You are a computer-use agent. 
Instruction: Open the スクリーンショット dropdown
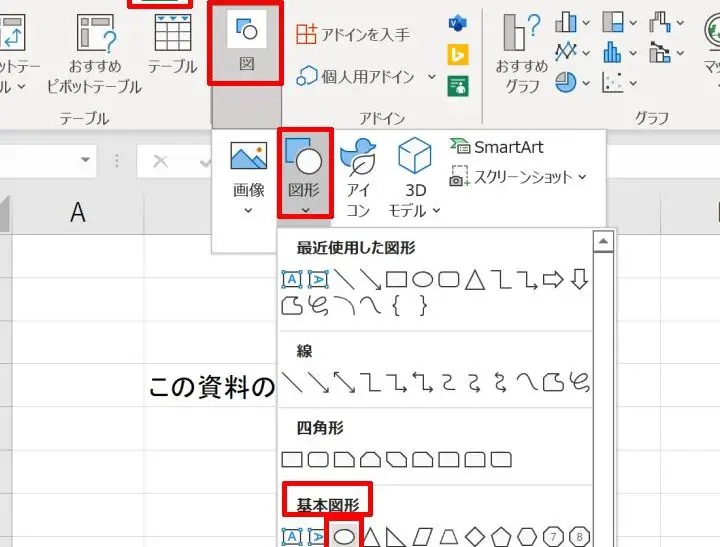[518, 177]
